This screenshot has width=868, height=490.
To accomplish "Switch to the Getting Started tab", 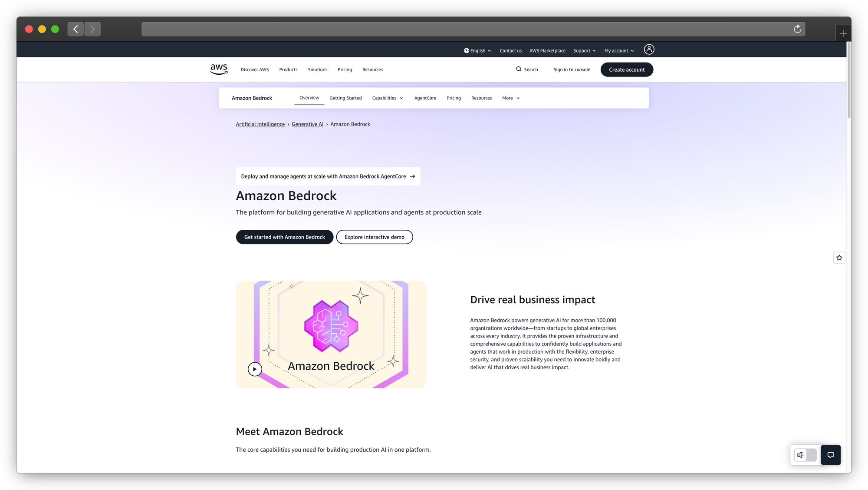I will (345, 98).
